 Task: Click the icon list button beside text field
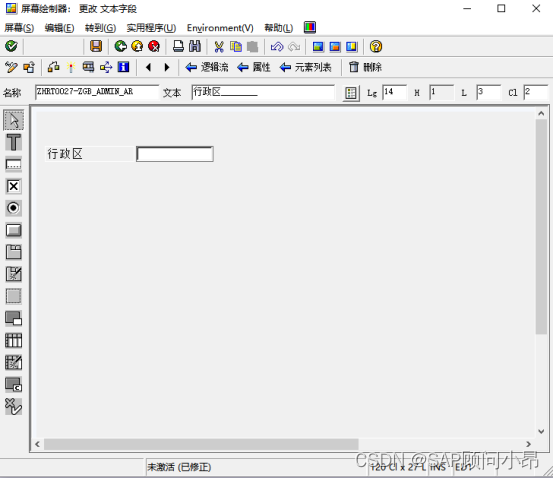tap(351, 93)
